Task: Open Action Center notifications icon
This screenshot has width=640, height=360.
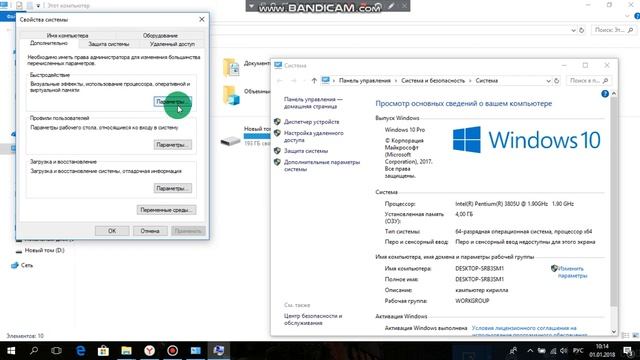Action: [x=628, y=351]
